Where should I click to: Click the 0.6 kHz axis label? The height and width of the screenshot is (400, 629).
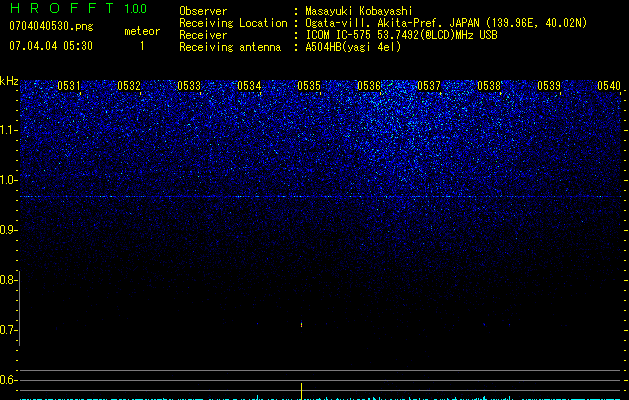pos(8,380)
